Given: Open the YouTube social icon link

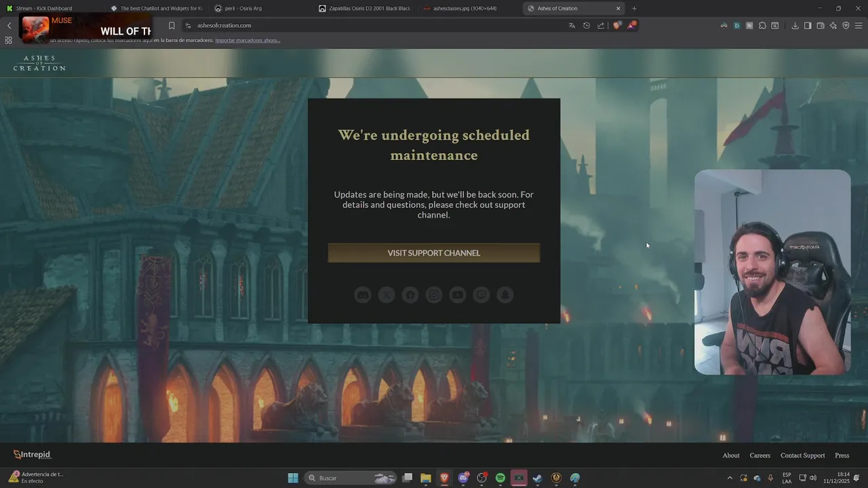Looking at the screenshot, I should coord(458,295).
